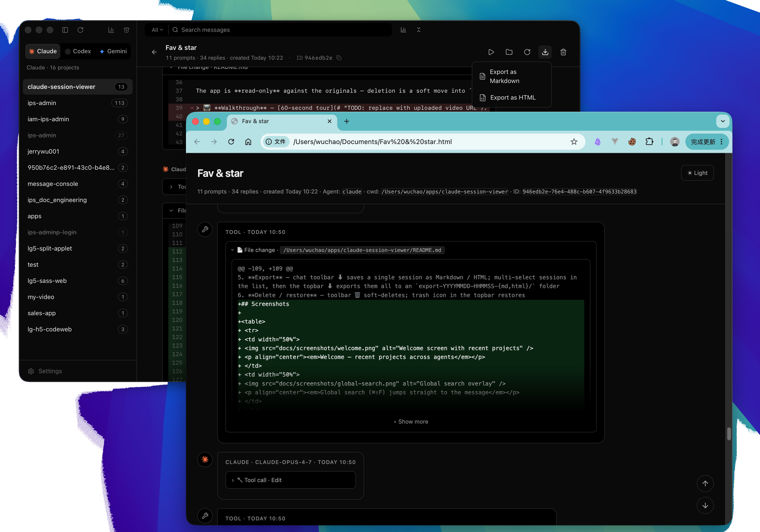Screen dimensions: 760x532
Task: Bookmark page with the star icon
Action: [574, 142]
